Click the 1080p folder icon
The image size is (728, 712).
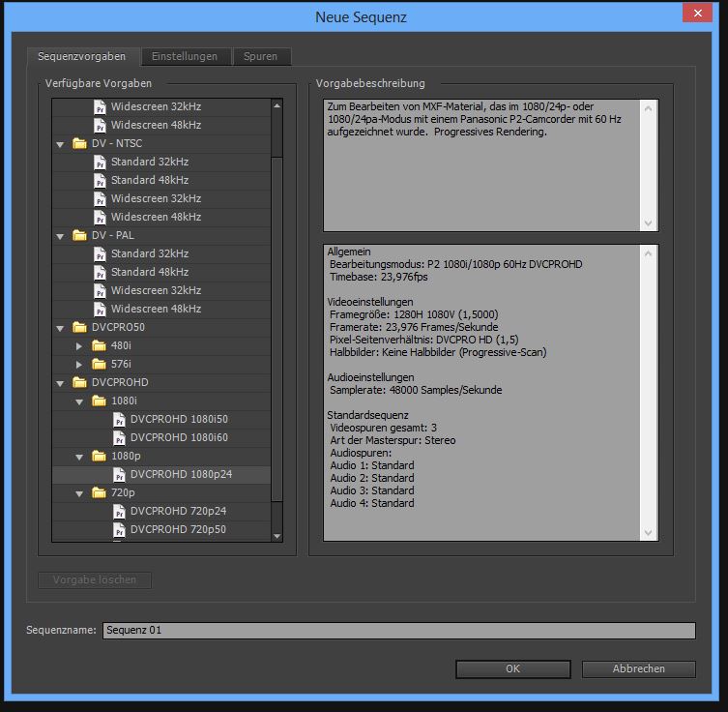99,456
